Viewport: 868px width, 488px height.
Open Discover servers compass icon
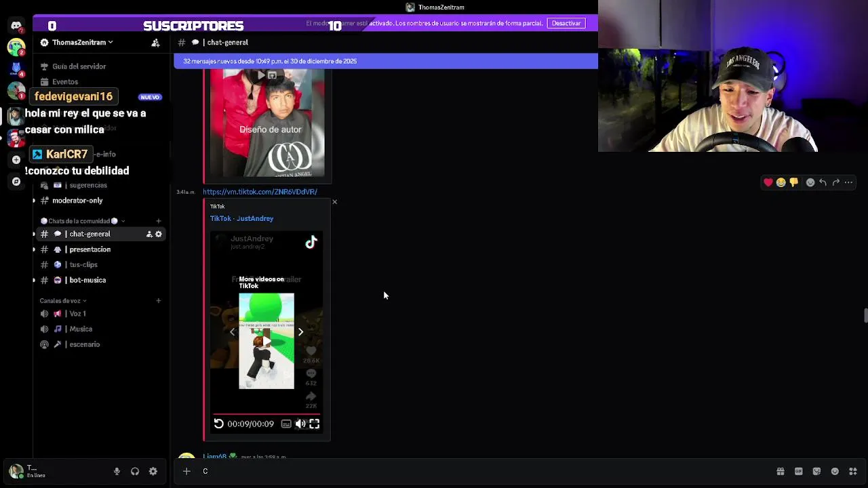pyautogui.click(x=16, y=182)
